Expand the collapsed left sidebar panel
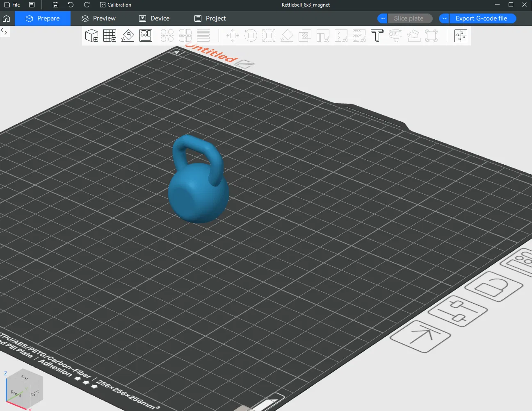 tap(4, 32)
